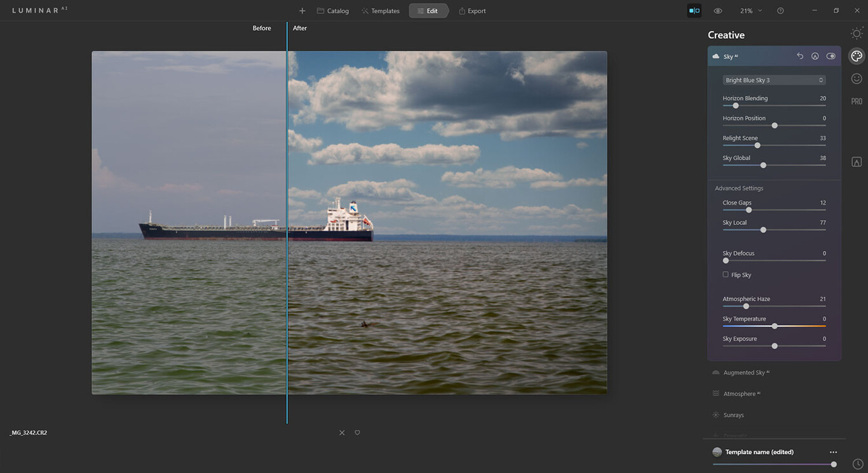Favorite the photo with heart icon
The image size is (868, 473).
click(357, 432)
